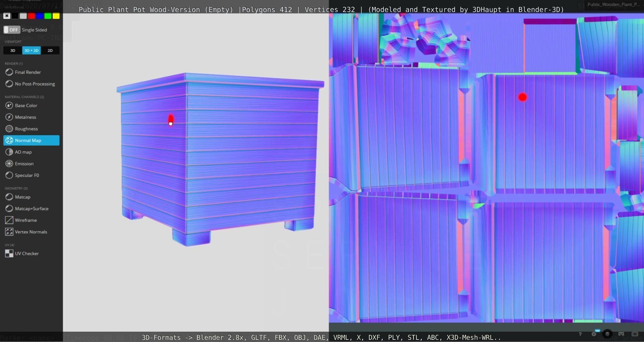
Task: Show the AO map channel
Action: coord(31,152)
